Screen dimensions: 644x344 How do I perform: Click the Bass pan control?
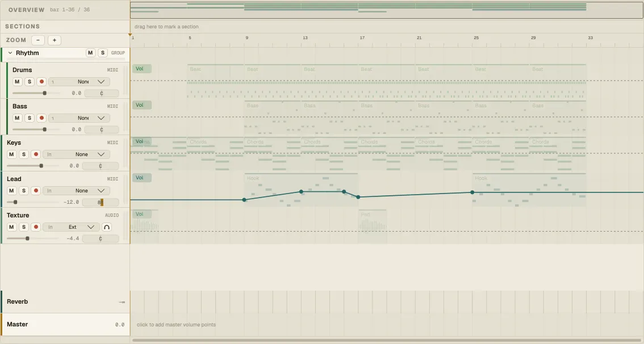pyautogui.click(x=102, y=129)
